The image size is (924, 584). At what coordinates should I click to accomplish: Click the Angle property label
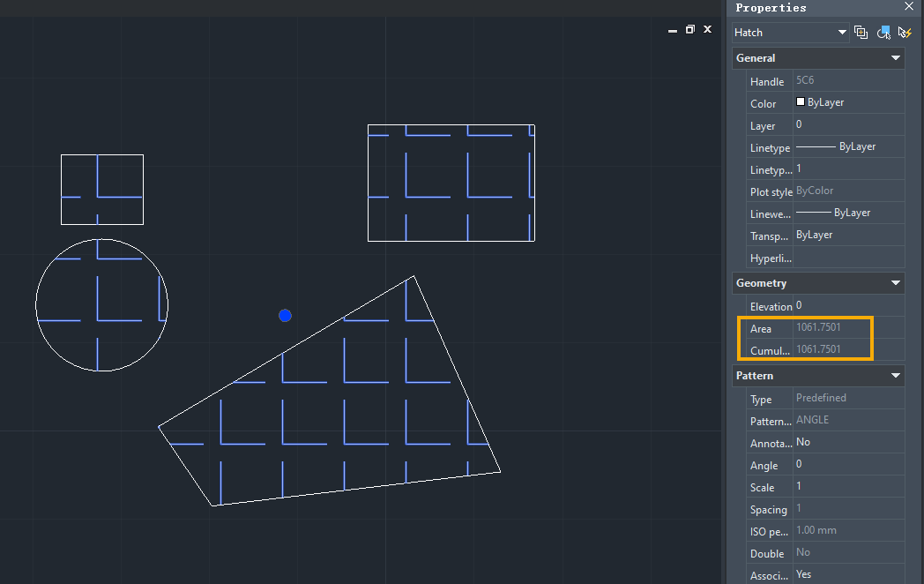point(764,466)
